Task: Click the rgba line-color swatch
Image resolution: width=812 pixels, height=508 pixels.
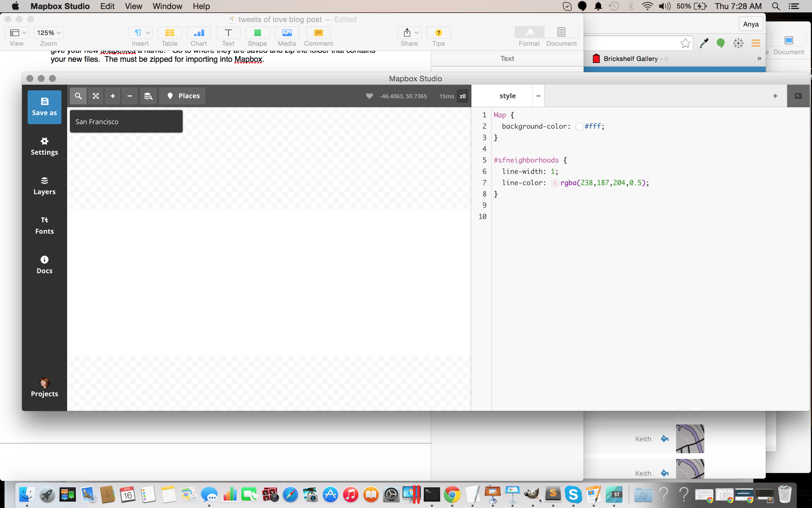Action: point(555,183)
